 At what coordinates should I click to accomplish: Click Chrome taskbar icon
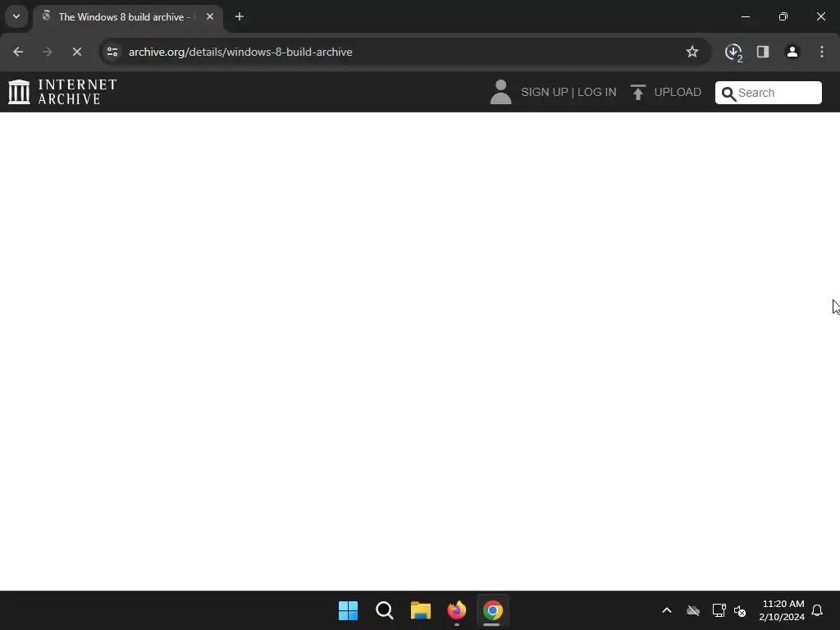click(x=493, y=610)
